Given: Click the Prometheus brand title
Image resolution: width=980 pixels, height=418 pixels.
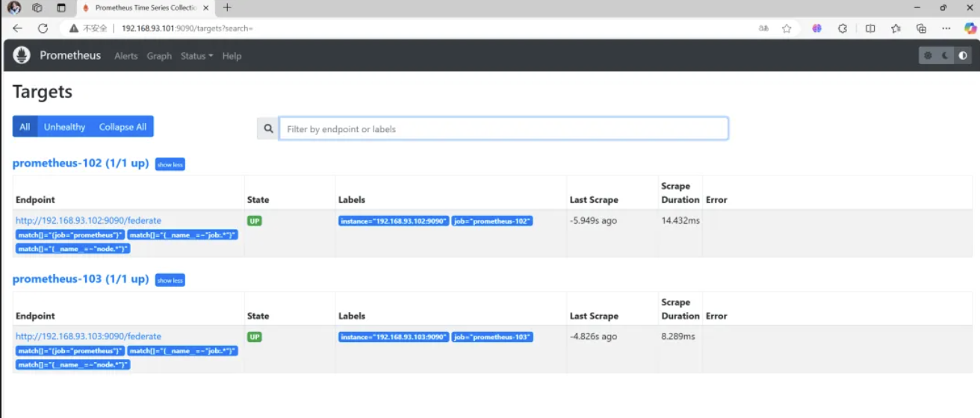Looking at the screenshot, I should (70, 55).
